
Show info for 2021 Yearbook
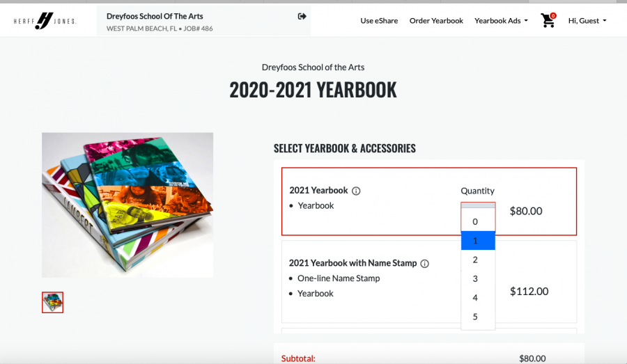[356, 191]
